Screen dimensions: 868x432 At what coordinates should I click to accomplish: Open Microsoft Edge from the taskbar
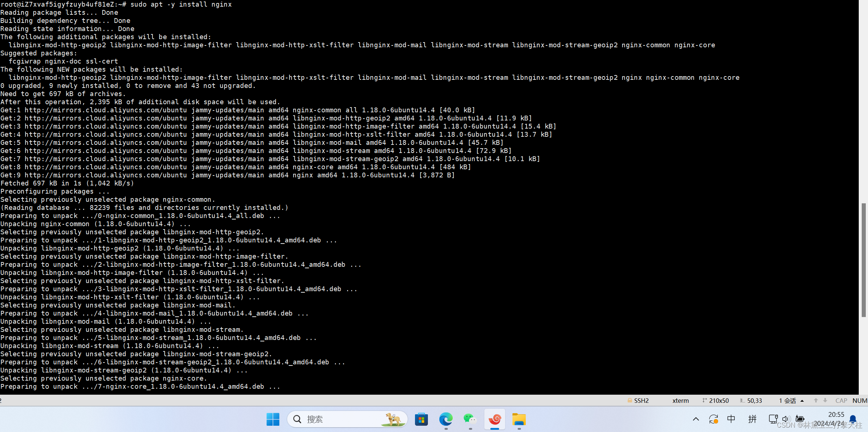446,419
